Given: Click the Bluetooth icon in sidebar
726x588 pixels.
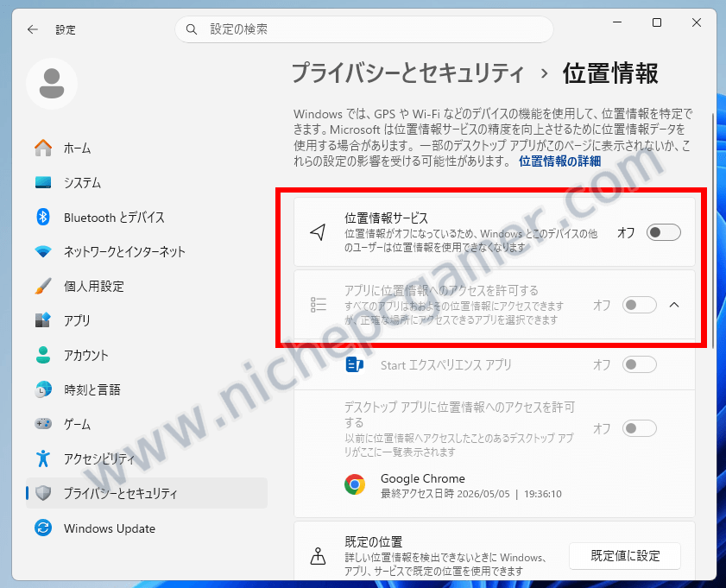Looking at the screenshot, I should point(43,217).
